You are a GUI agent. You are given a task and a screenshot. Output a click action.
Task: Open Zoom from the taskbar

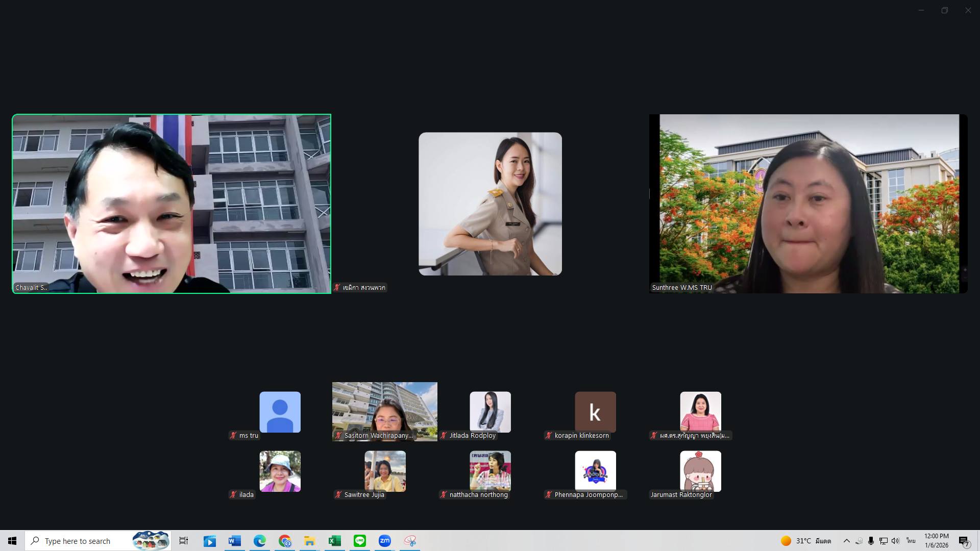point(384,541)
